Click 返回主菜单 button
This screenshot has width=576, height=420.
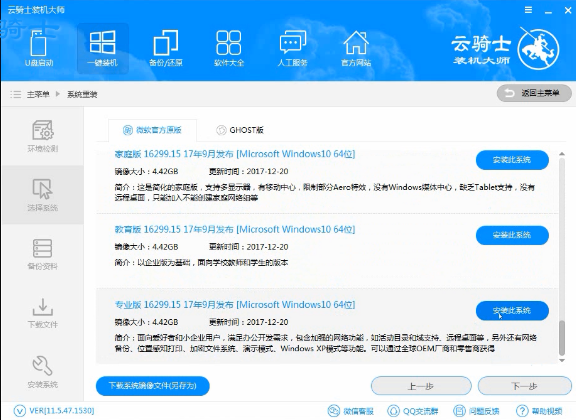[x=534, y=93]
